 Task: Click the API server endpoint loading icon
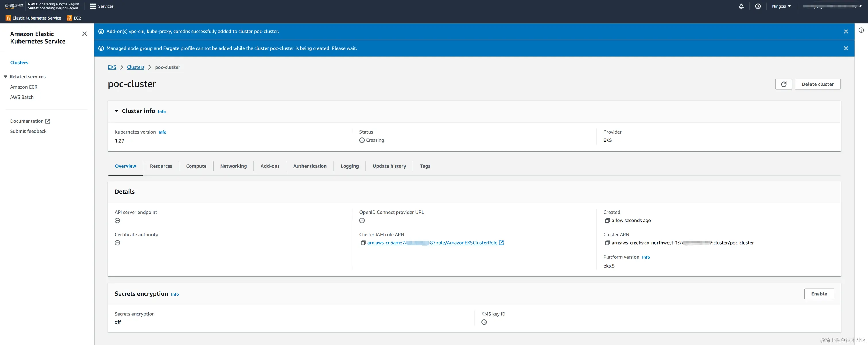[x=117, y=221]
